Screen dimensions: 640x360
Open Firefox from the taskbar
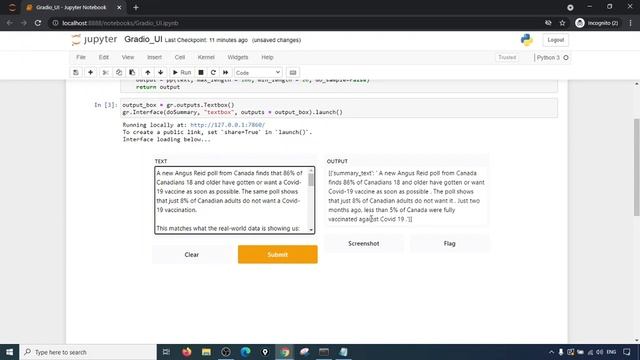[x=187, y=352]
